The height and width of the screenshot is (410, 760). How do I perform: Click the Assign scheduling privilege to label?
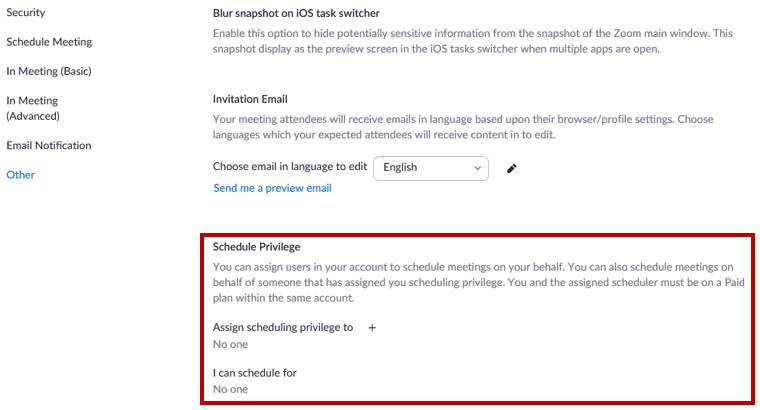(x=283, y=327)
